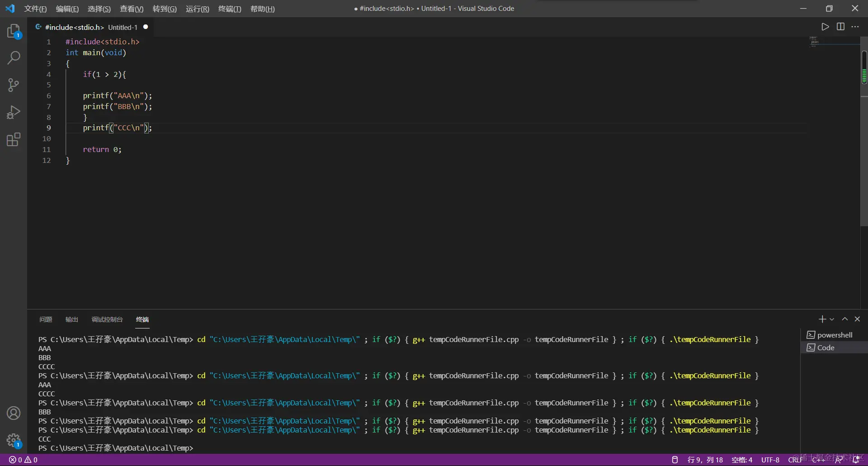Open the Explorer view in activity bar
Screen dimensions: 868x466
click(x=14, y=31)
